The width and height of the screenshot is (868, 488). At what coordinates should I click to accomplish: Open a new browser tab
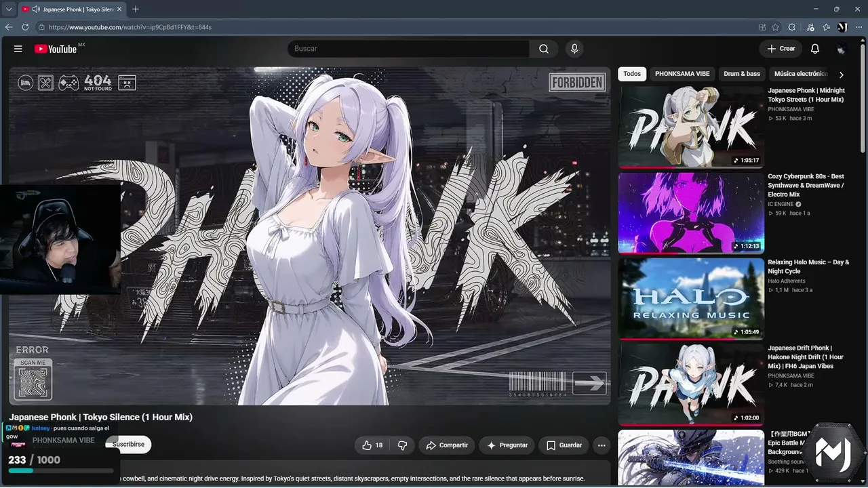tap(136, 9)
